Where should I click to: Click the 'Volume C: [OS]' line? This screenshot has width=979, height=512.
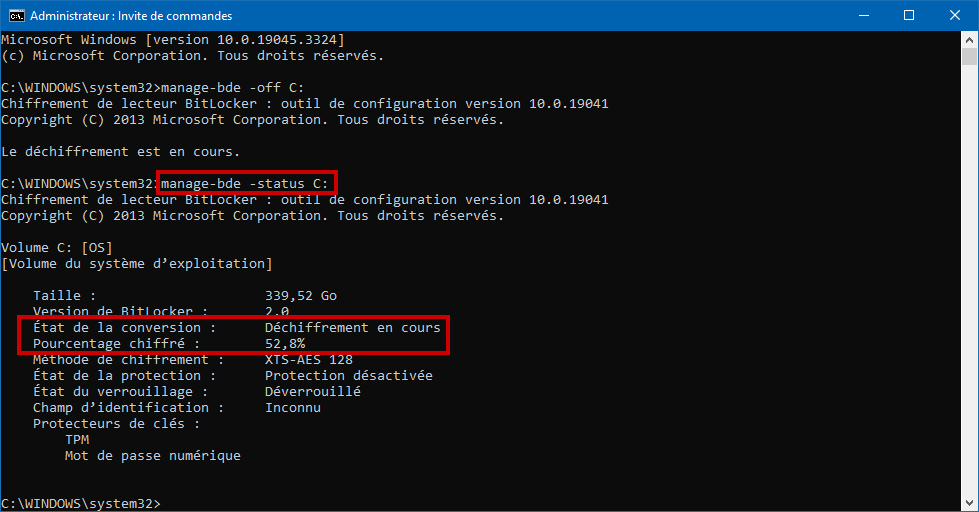point(57,248)
